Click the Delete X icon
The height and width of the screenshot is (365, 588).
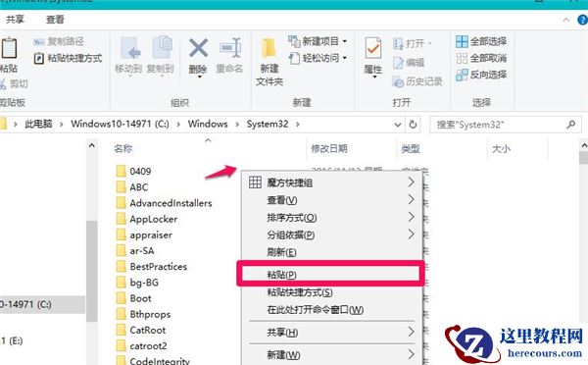pyautogui.click(x=198, y=48)
